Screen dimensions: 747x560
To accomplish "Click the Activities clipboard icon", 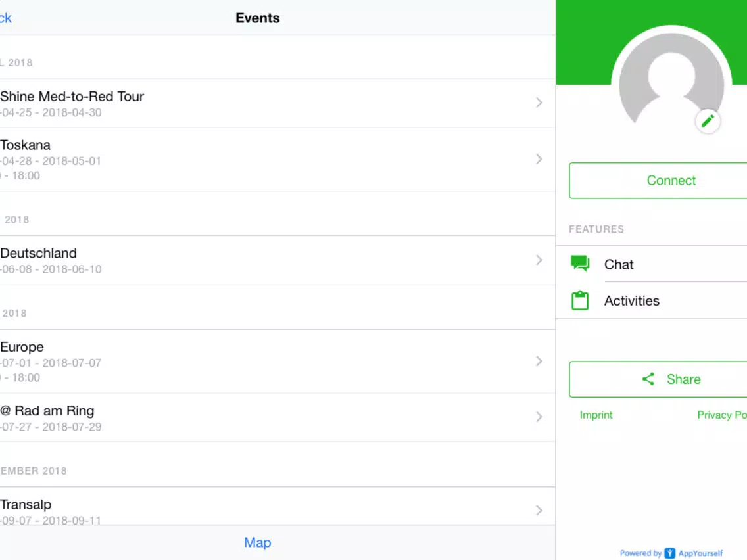I will coord(580,300).
